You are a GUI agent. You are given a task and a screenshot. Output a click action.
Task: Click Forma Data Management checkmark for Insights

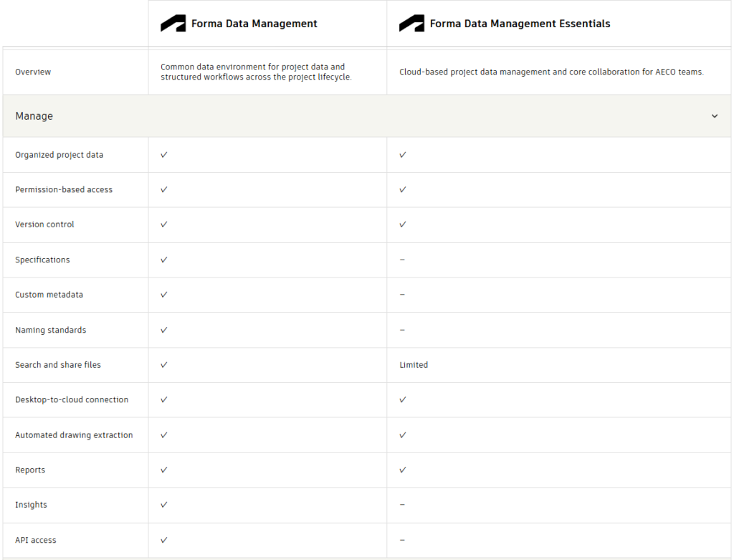point(164,505)
